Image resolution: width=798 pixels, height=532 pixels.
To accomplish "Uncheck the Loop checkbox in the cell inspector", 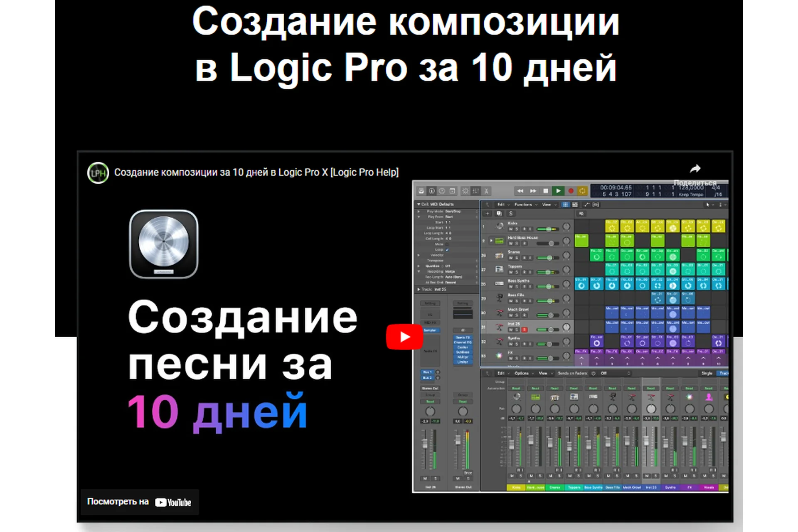I will coord(447,250).
